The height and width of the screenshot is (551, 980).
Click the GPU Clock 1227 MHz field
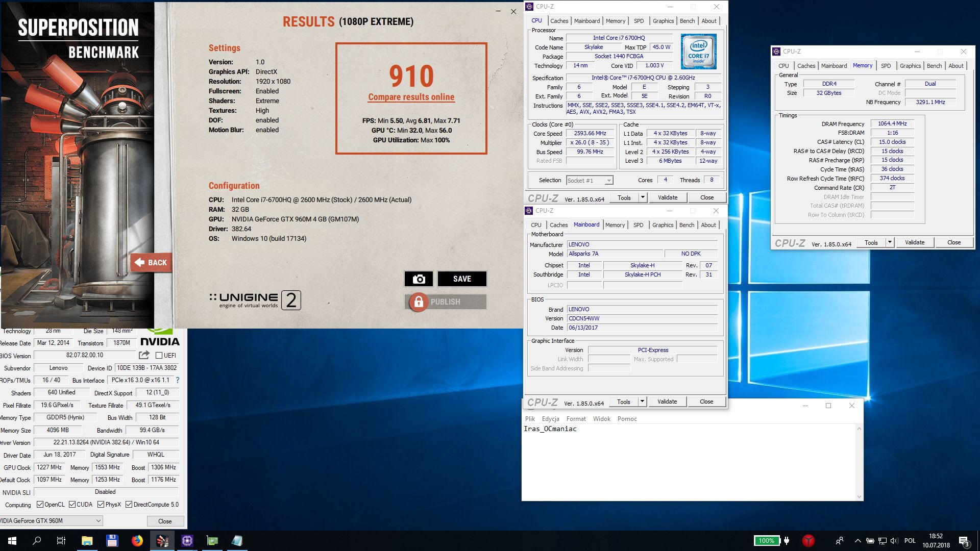point(49,467)
